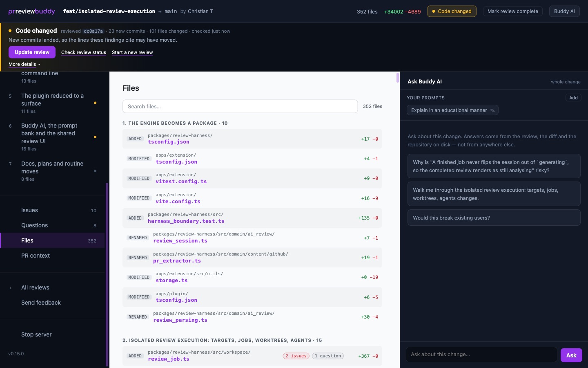
Task: Open file review_session.ts
Action: (x=180, y=241)
